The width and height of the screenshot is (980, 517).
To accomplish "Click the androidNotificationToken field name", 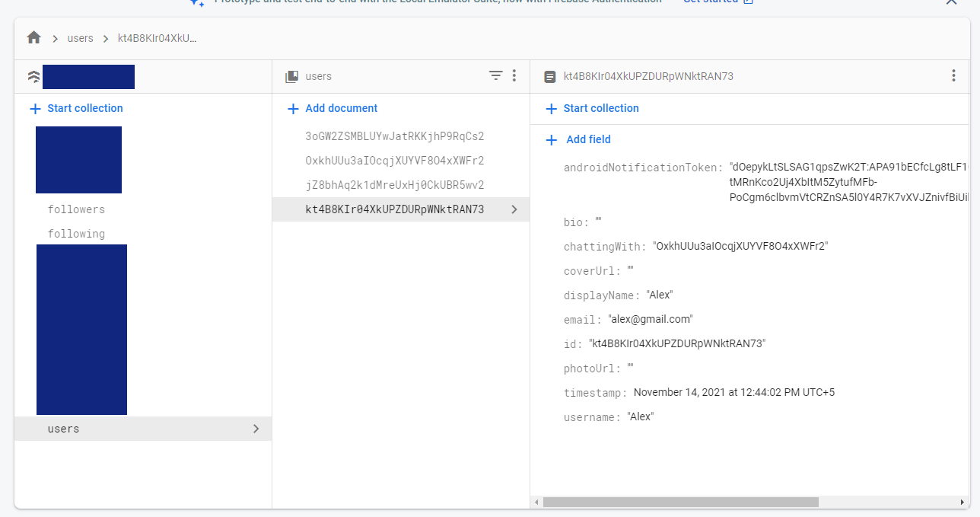I will [x=644, y=168].
